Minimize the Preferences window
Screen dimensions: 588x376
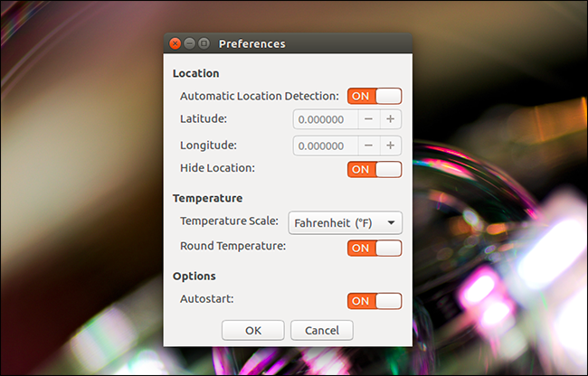(x=189, y=43)
